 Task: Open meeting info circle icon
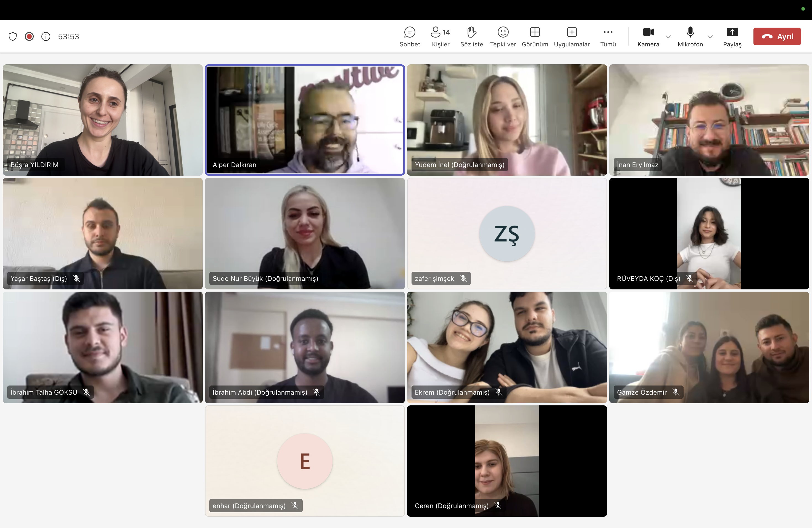point(46,36)
